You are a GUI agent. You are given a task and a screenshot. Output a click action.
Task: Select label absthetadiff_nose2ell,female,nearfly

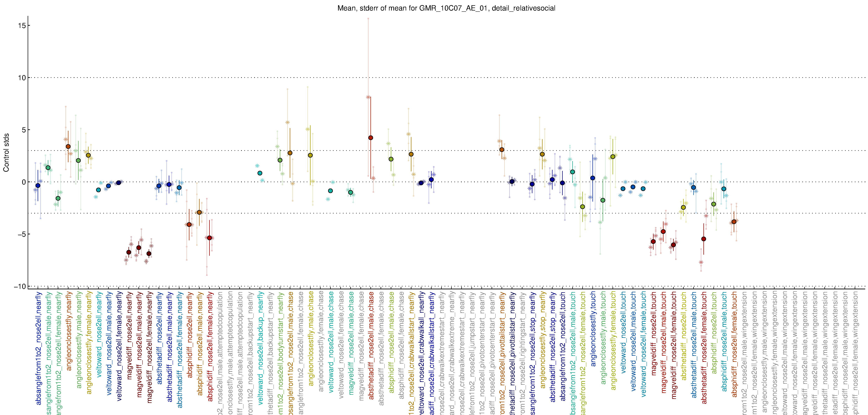pyautogui.click(x=180, y=350)
